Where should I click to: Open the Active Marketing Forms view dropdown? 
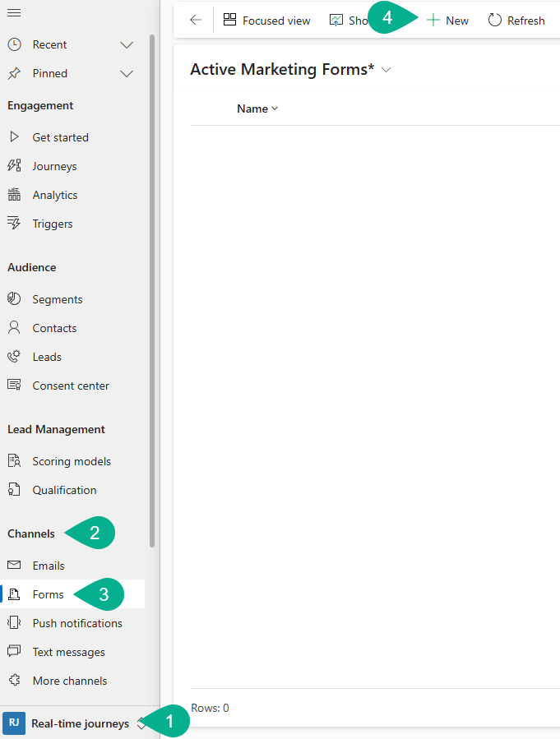pyautogui.click(x=386, y=70)
